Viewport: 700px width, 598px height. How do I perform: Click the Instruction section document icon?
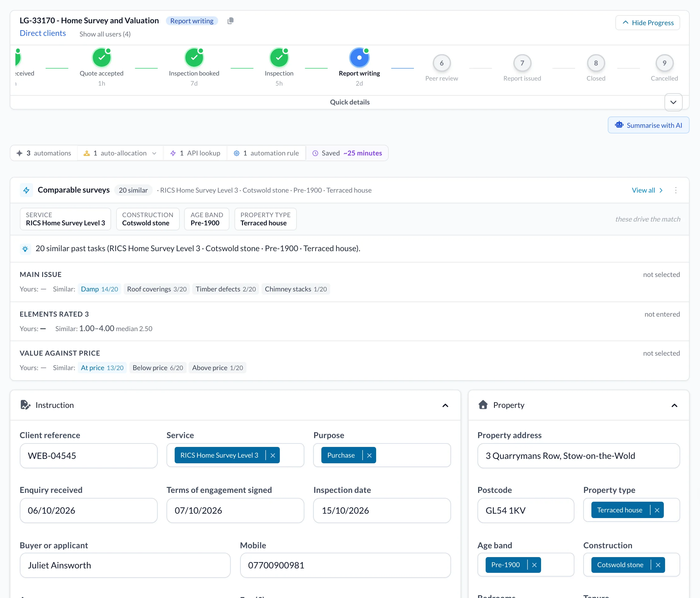click(x=25, y=405)
